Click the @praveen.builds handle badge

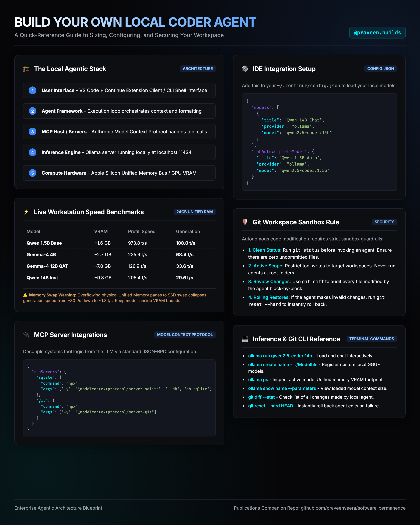[x=377, y=33]
